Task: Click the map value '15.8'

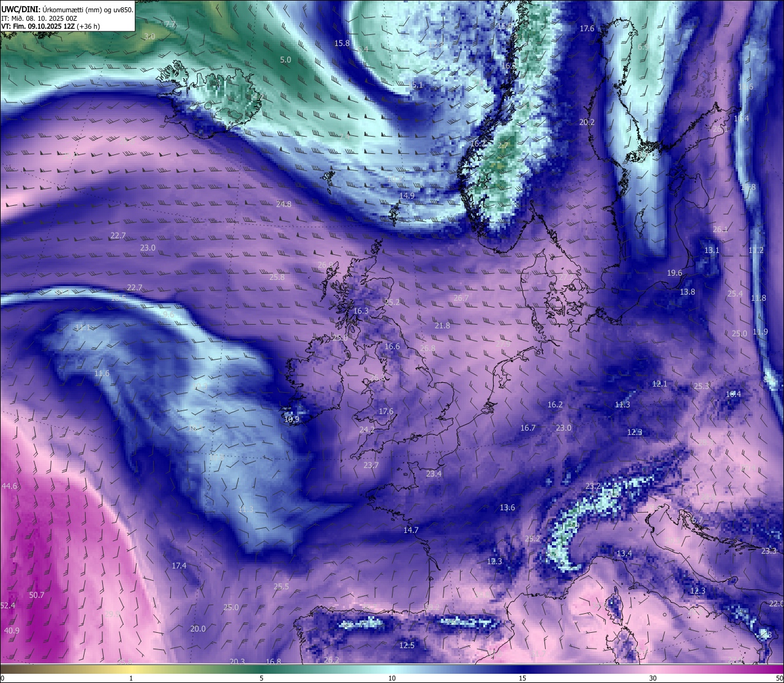Action: point(342,43)
